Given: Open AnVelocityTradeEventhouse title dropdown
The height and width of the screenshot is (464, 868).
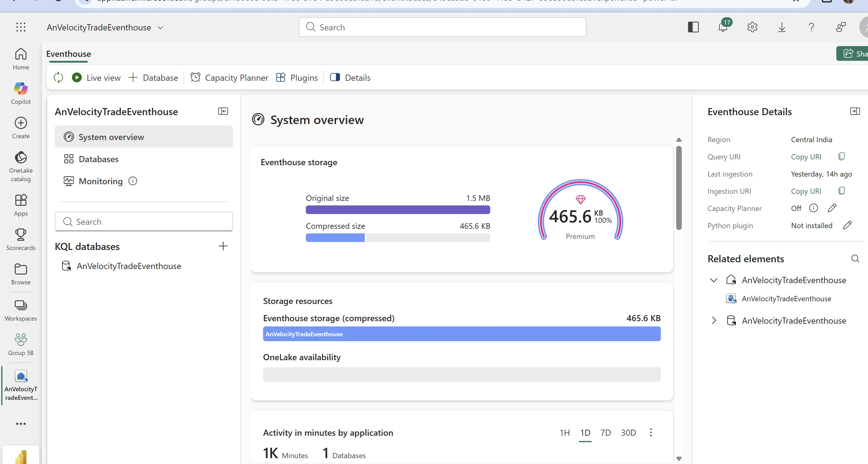Looking at the screenshot, I should (160, 28).
